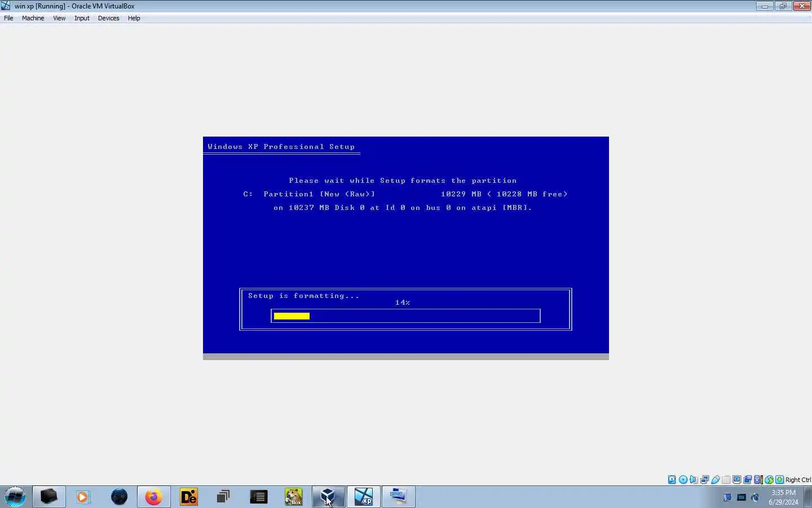Open the Machine menu
812x508 pixels.
point(33,18)
